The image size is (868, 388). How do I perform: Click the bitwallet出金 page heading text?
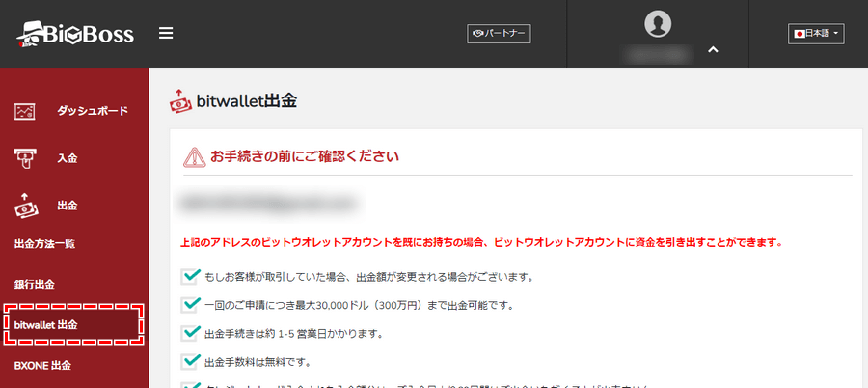tap(247, 101)
